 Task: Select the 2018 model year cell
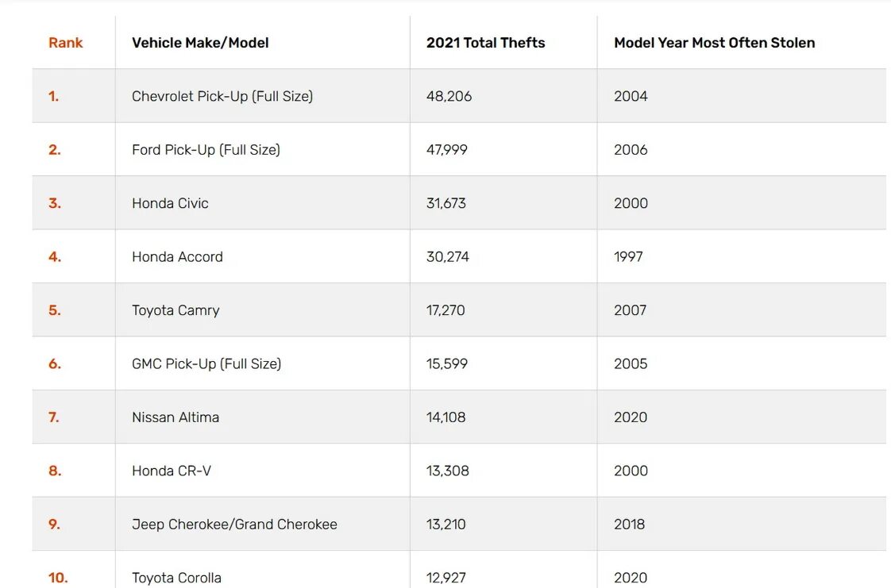630,525
